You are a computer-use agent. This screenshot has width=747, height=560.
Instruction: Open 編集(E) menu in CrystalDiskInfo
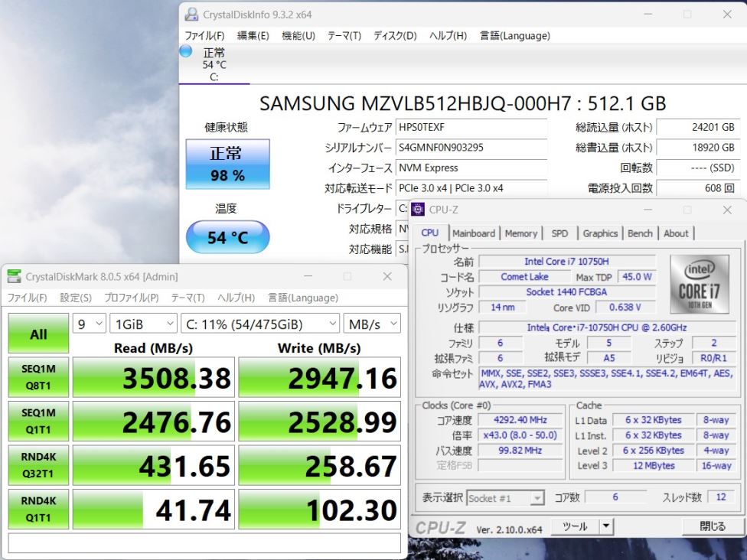pyautogui.click(x=253, y=36)
